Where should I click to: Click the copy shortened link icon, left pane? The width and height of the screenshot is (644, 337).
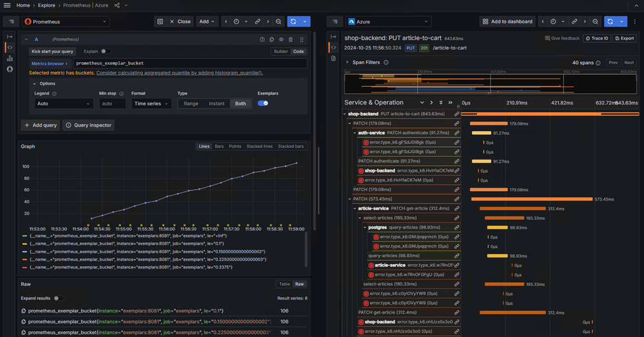pyautogui.click(x=257, y=21)
